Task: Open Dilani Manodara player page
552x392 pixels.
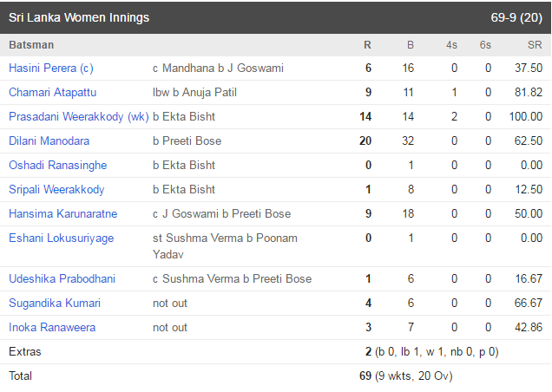Action: pos(49,141)
